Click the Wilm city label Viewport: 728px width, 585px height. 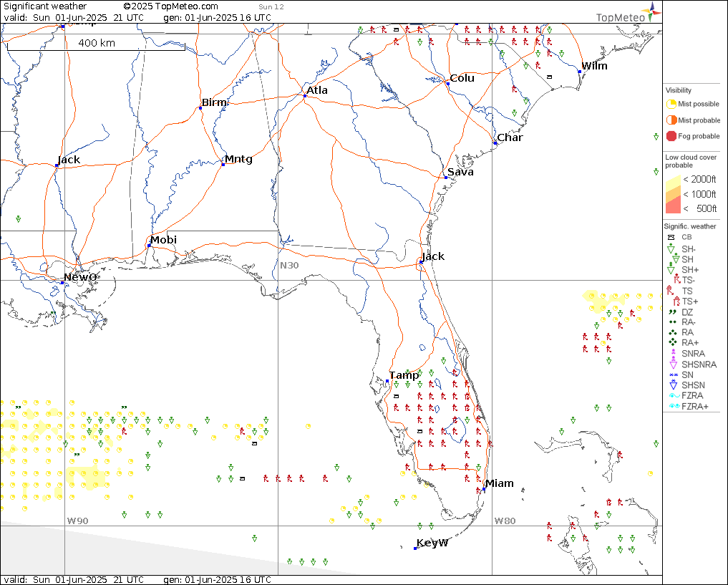tap(594, 66)
